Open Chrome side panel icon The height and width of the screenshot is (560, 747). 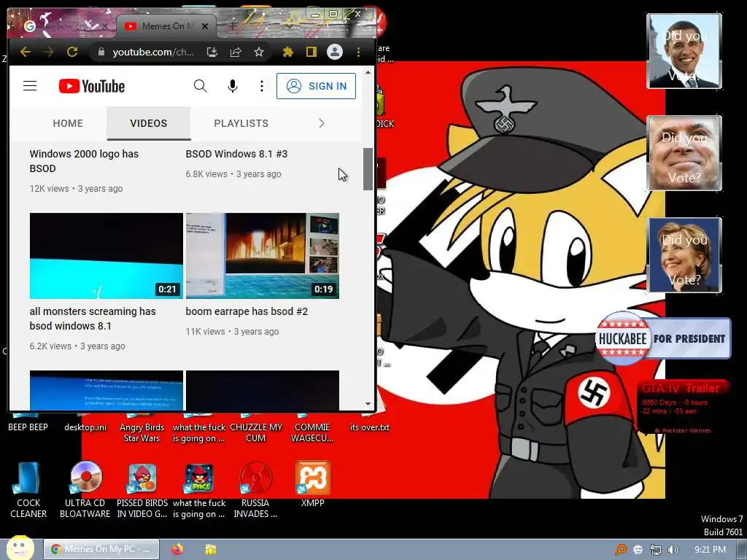311,52
